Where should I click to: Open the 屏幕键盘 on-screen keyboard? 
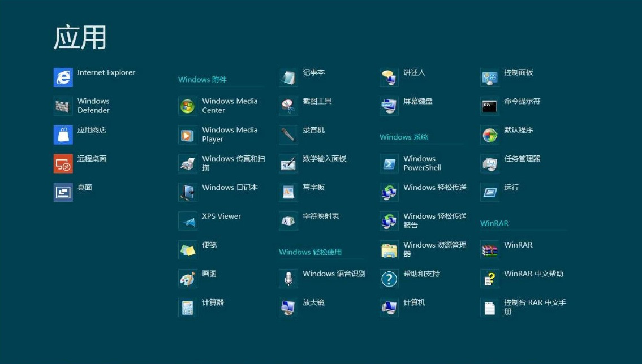[389, 106]
